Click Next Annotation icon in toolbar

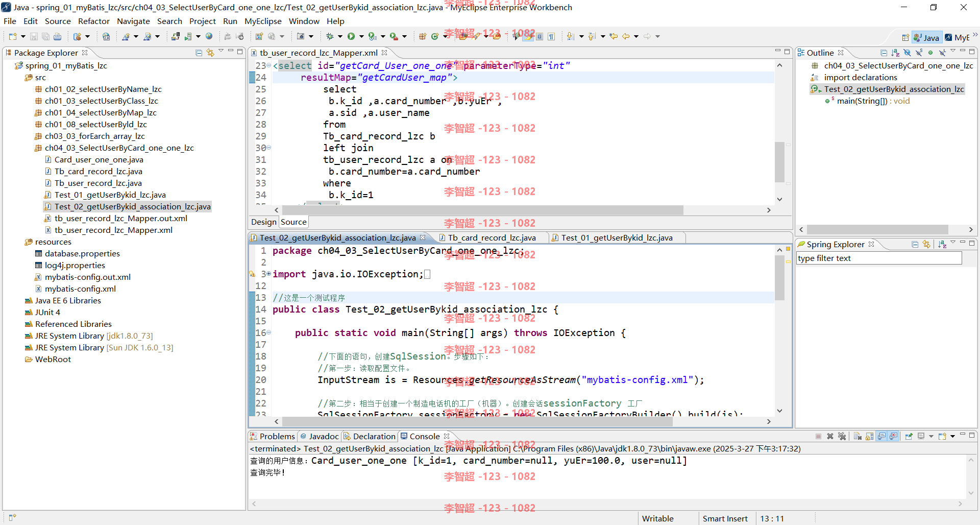click(x=571, y=36)
